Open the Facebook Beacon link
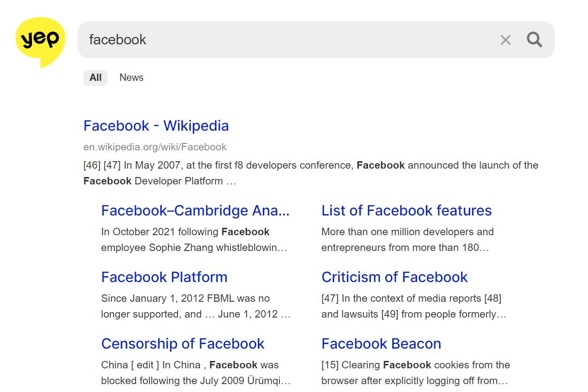This screenshot has width=588, height=392. [x=381, y=344]
